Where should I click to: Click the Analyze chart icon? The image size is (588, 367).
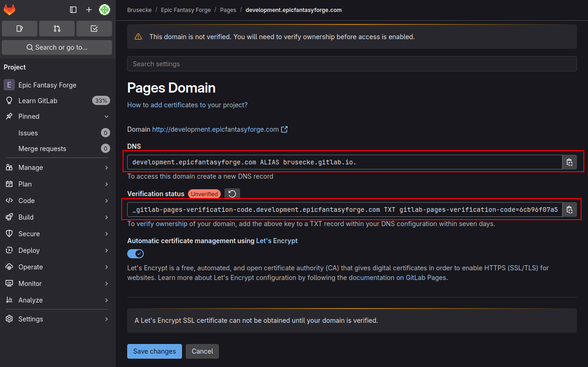tap(9, 300)
